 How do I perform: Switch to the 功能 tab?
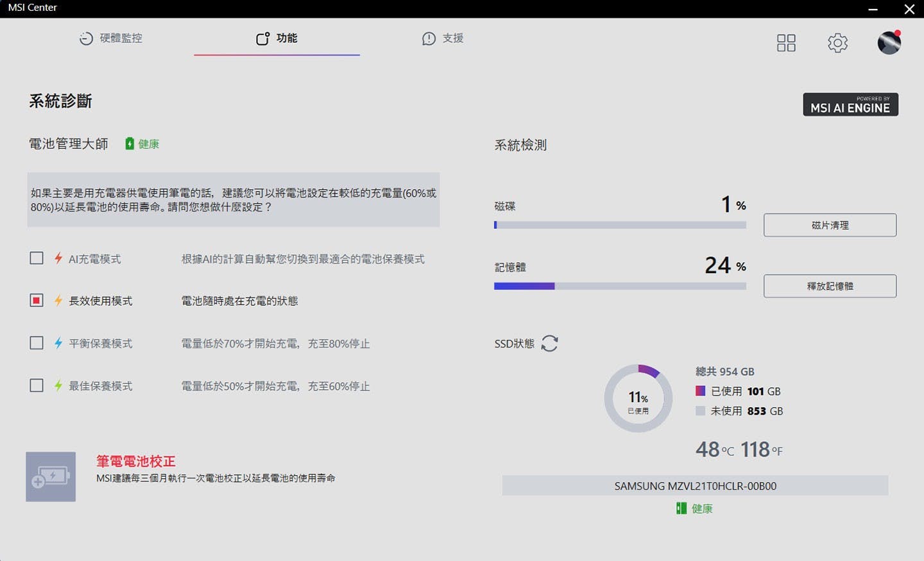(x=277, y=38)
